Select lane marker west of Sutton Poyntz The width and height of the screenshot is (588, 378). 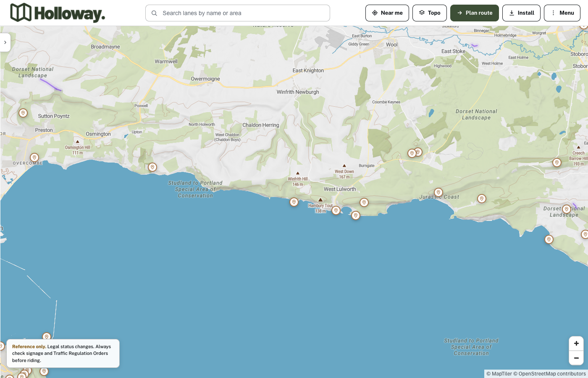23,113
